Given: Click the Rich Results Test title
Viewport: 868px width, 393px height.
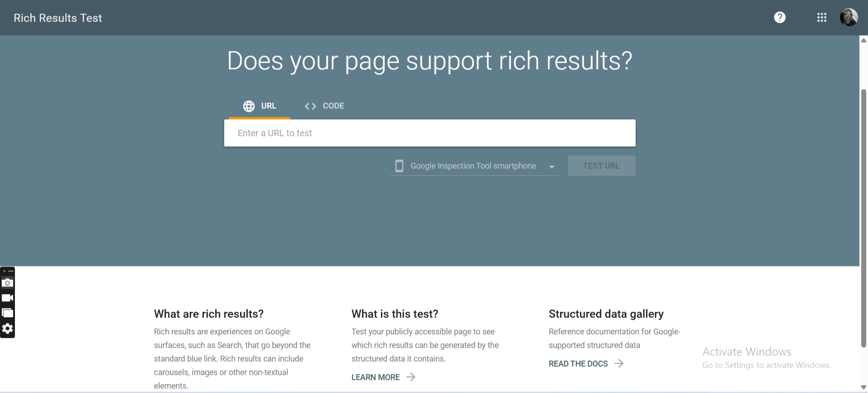Looking at the screenshot, I should pos(58,18).
